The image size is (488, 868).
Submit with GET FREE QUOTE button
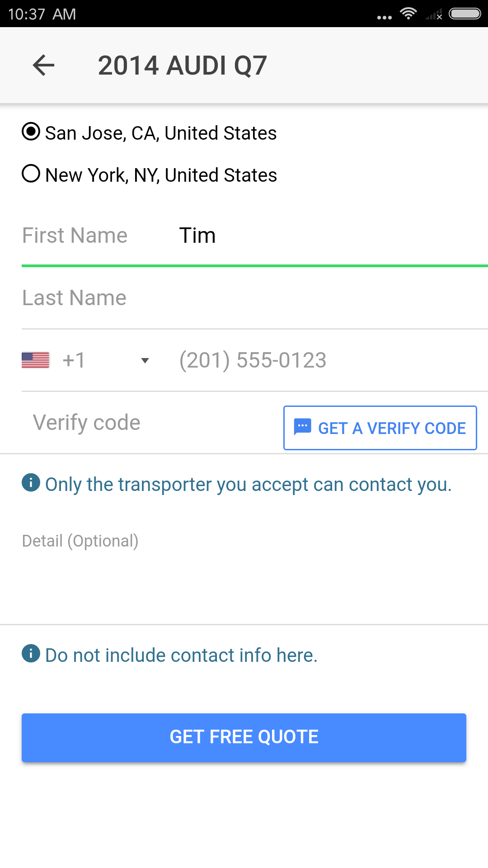(244, 737)
